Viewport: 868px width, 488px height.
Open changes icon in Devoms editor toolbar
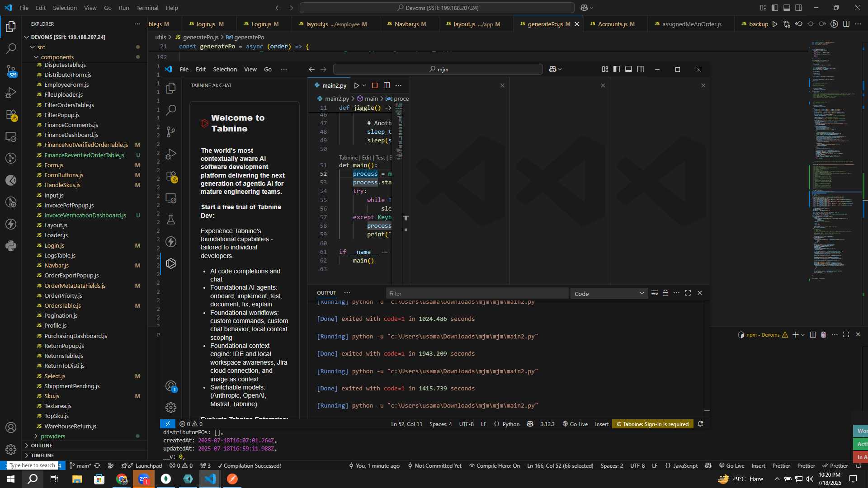[x=787, y=24]
